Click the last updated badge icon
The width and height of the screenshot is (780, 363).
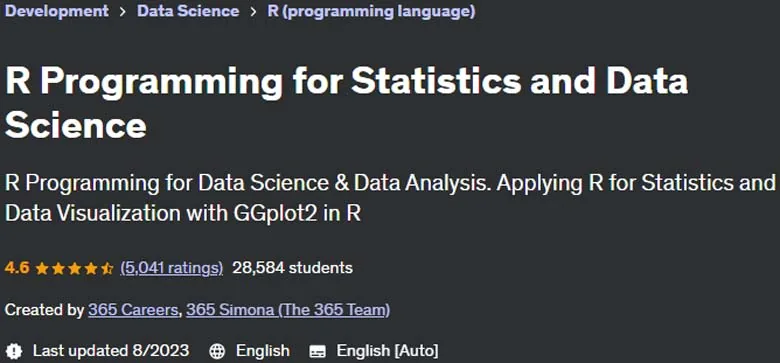coord(14,351)
